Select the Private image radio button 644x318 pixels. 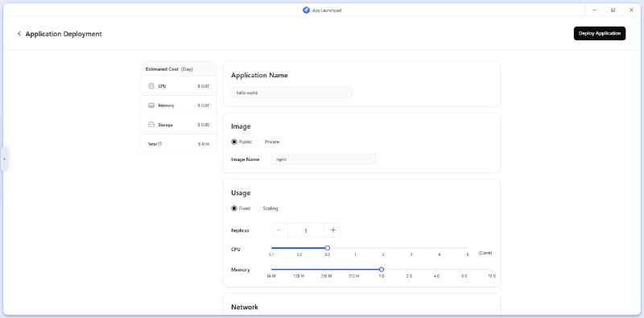[259, 142]
